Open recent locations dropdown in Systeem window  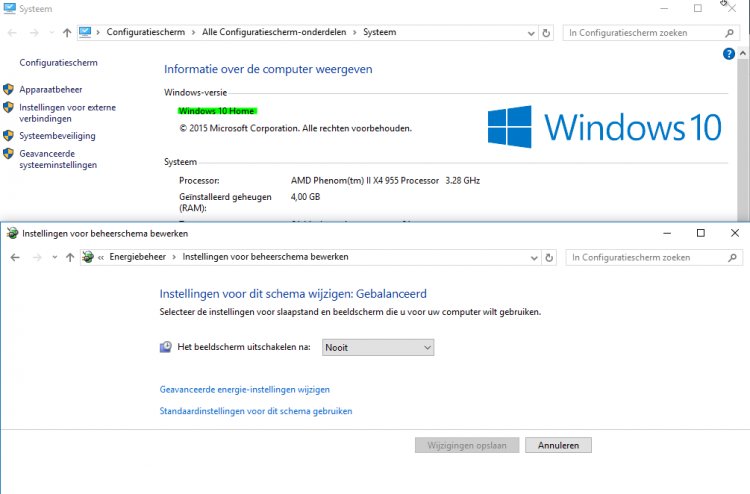pyautogui.click(x=52, y=33)
